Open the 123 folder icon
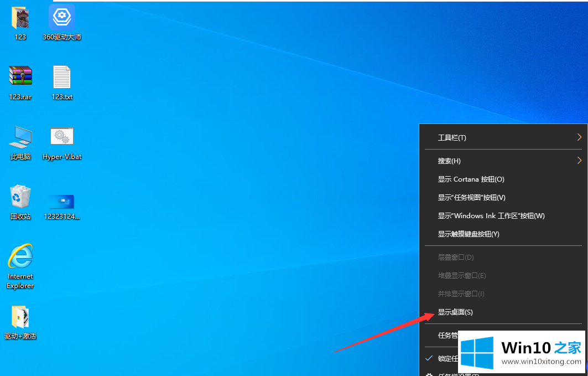This screenshot has height=376, width=588. point(20,18)
